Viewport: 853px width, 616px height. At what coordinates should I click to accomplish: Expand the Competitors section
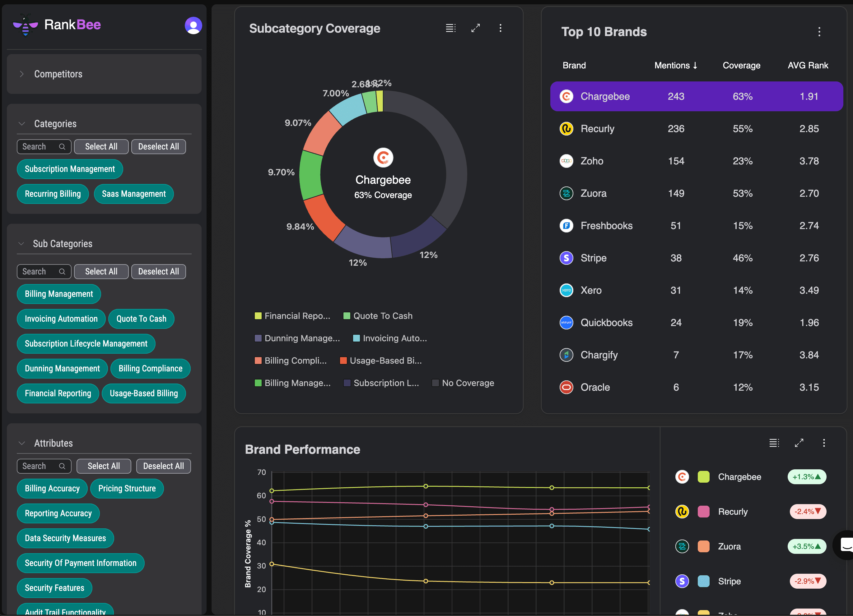tap(22, 74)
